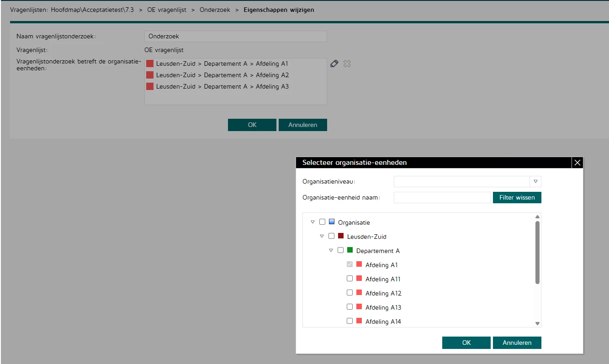
Task: Tick the Departement A checkbox
Action: point(341,250)
